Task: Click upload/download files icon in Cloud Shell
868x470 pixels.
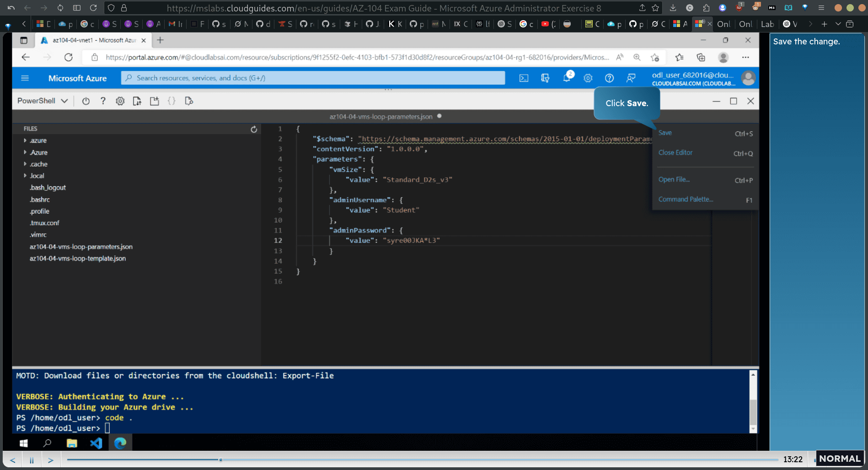Action: point(137,101)
